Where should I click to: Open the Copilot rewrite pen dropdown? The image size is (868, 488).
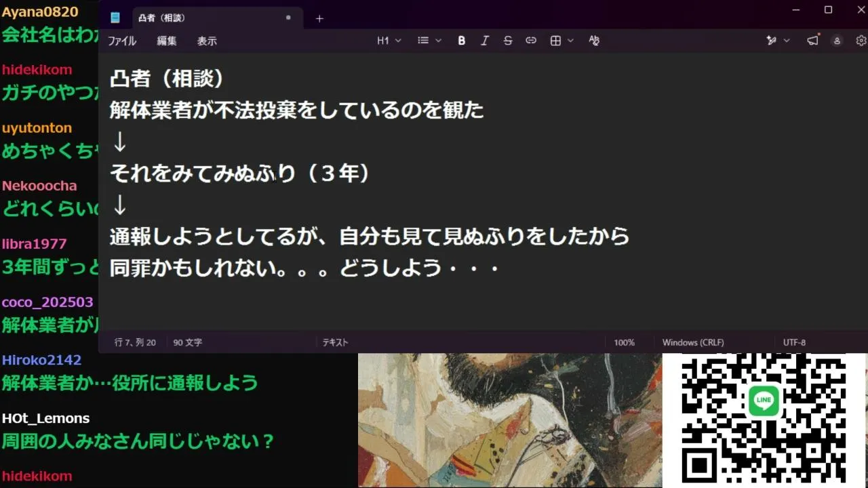[778, 41]
